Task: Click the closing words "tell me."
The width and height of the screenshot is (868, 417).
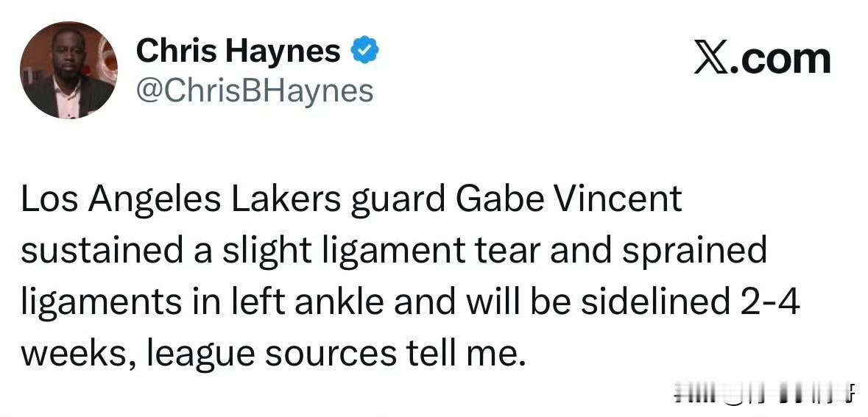Action: pos(465,354)
